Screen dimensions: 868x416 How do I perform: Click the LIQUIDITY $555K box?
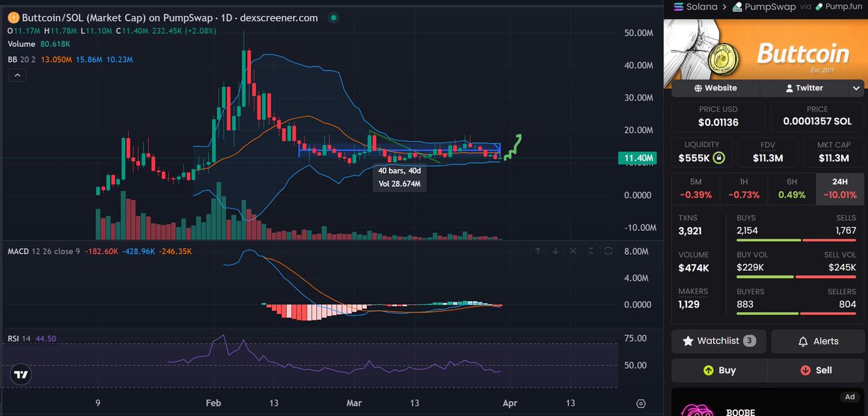coord(702,152)
